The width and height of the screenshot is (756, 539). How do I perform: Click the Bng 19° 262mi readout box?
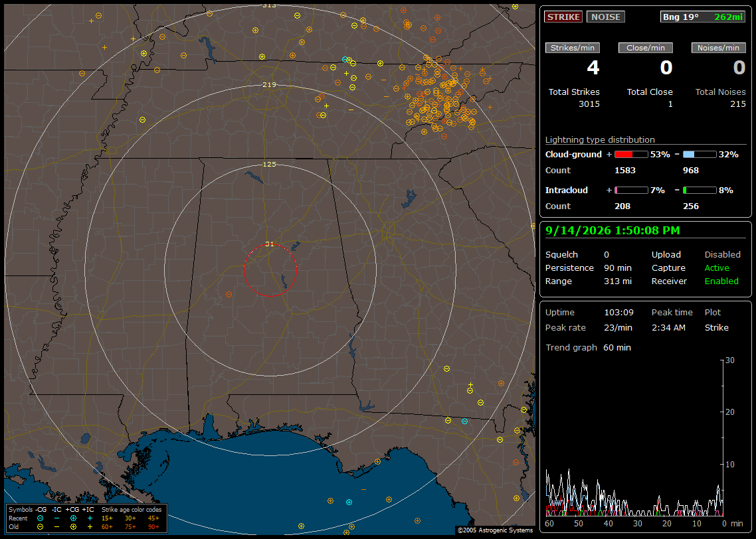coord(702,17)
